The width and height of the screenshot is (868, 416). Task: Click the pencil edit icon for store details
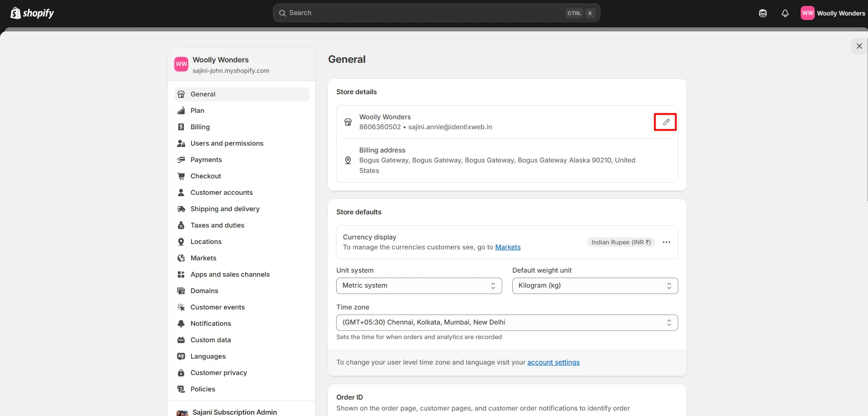click(666, 122)
